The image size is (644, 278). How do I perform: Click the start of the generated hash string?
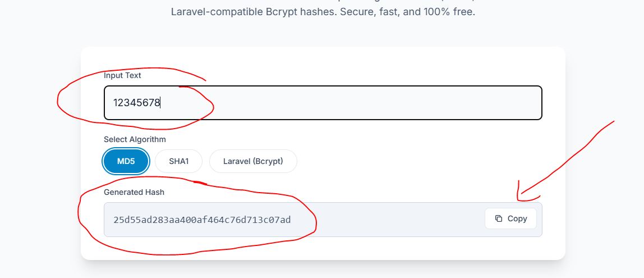tap(114, 220)
